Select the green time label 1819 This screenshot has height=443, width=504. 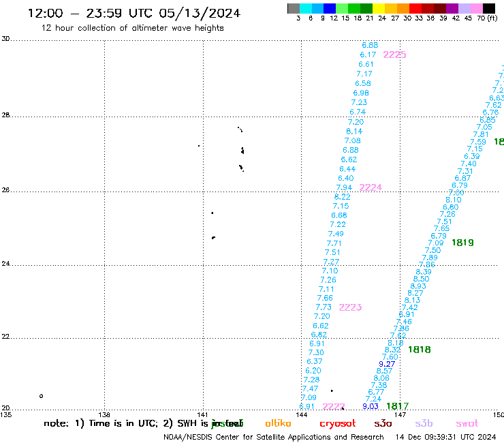462,243
